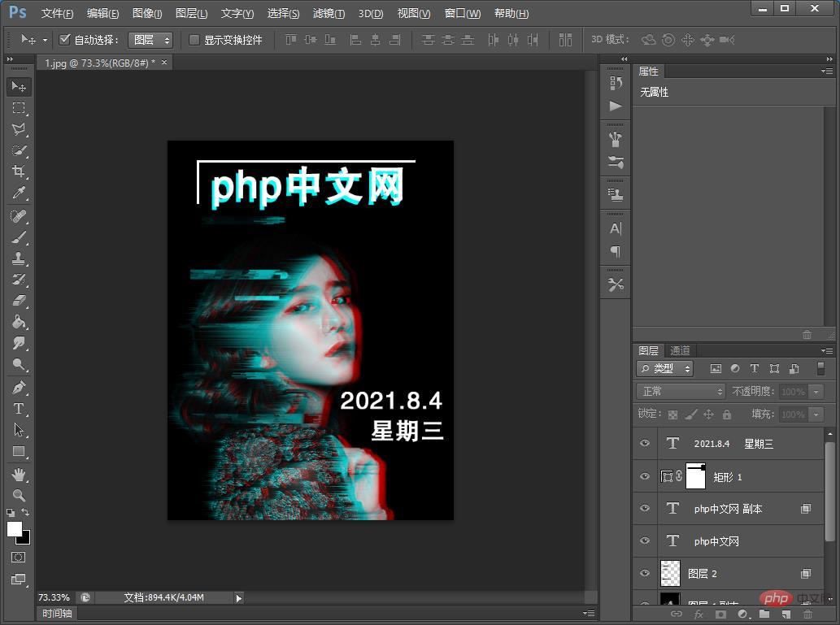The image size is (840, 625).
Task: Click the 矩形 1 vector mask thumbnail
Action: (696, 476)
